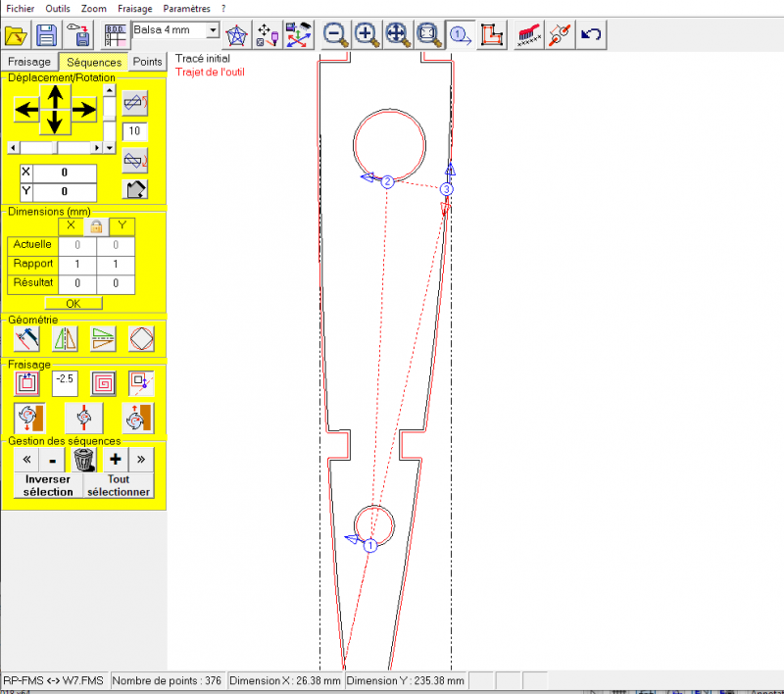This screenshot has height=694, width=784.
Task: Click the vertical displacement scrollbar down arrow
Action: 109,148
